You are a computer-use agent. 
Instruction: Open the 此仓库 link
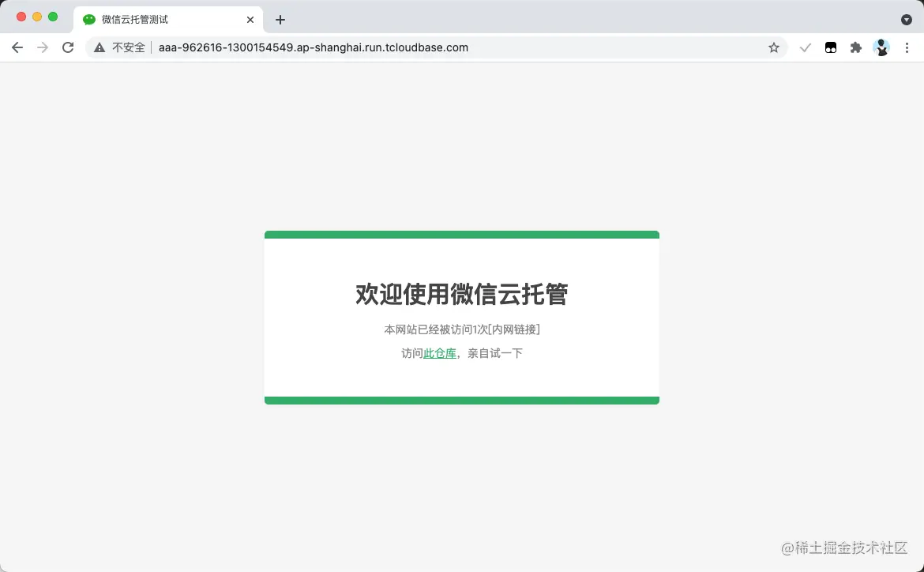pyautogui.click(x=440, y=353)
